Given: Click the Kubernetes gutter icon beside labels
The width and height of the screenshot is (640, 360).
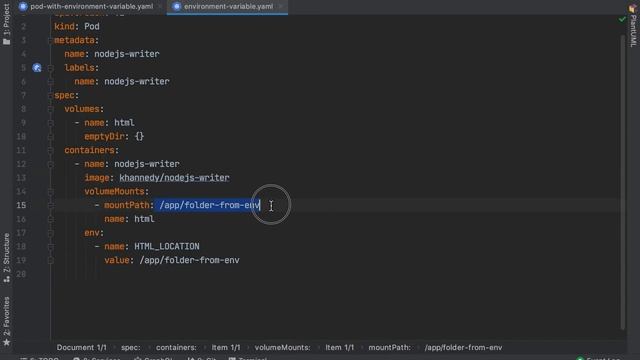Looking at the screenshot, I should (37, 68).
